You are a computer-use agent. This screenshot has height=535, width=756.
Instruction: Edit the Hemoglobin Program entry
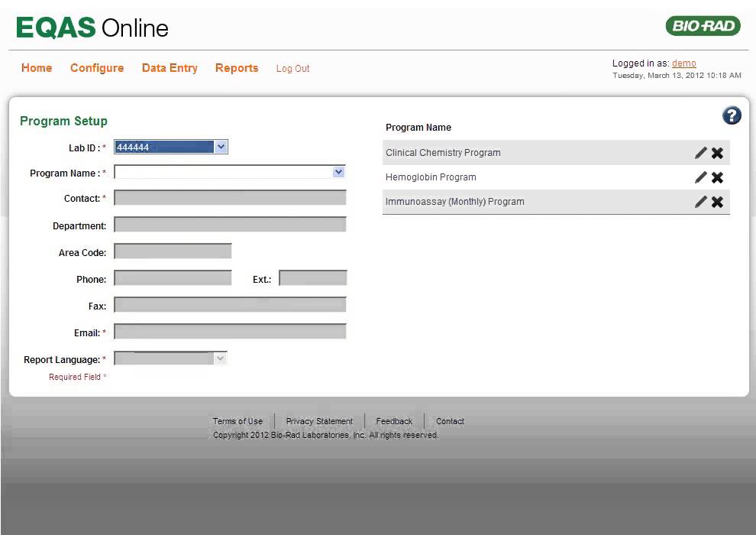click(x=700, y=177)
